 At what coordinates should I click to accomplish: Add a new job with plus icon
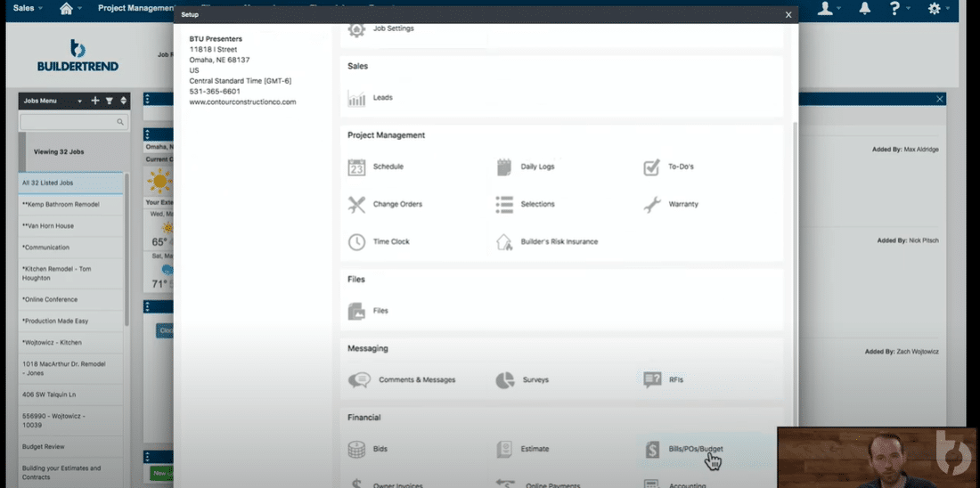click(x=95, y=101)
